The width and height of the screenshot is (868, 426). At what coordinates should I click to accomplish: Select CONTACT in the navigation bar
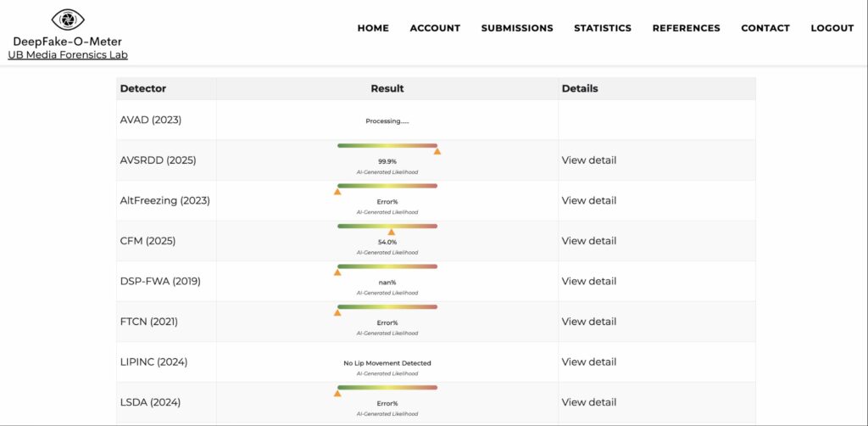[765, 28]
